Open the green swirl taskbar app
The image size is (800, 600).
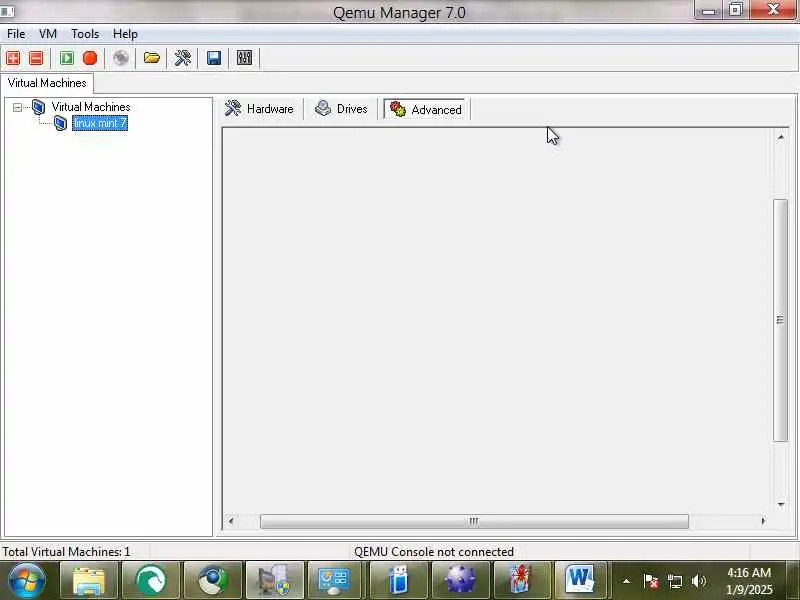tap(151, 581)
